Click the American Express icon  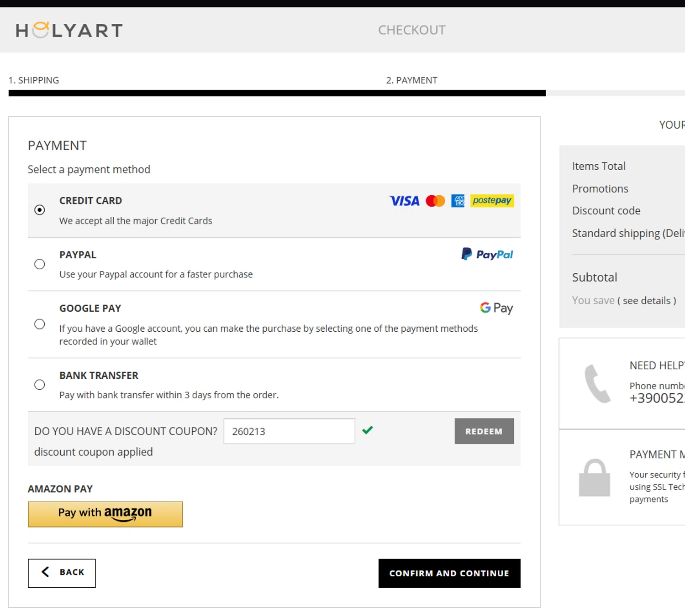click(458, 201)
